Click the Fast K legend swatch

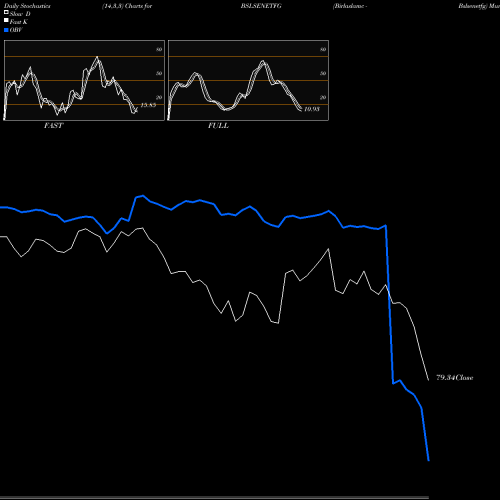[6, 20]
